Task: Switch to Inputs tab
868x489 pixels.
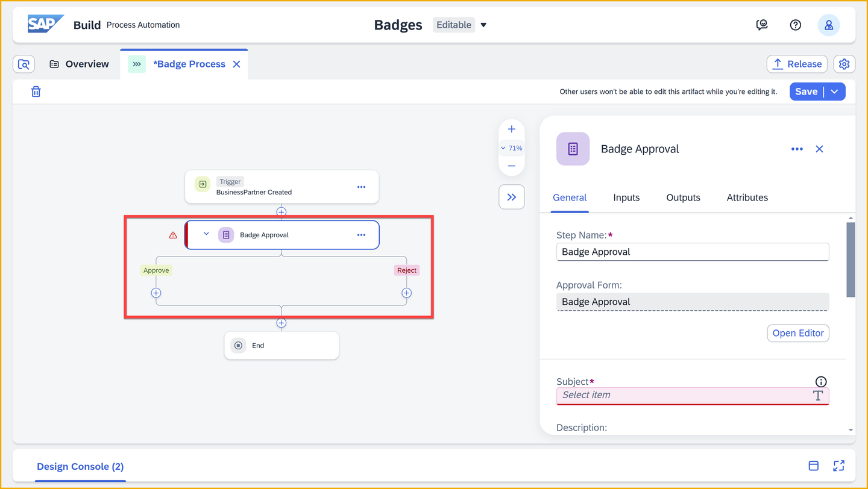Action: [x=626, y=198]
